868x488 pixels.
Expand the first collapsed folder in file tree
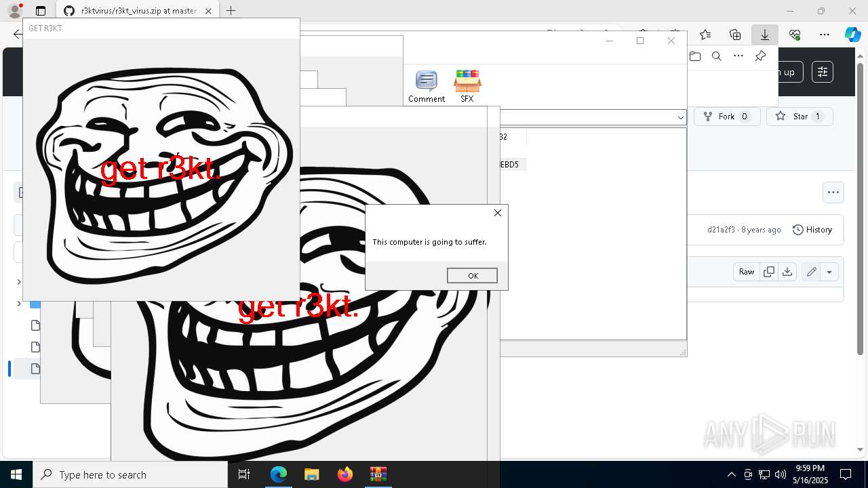(18, 282)
